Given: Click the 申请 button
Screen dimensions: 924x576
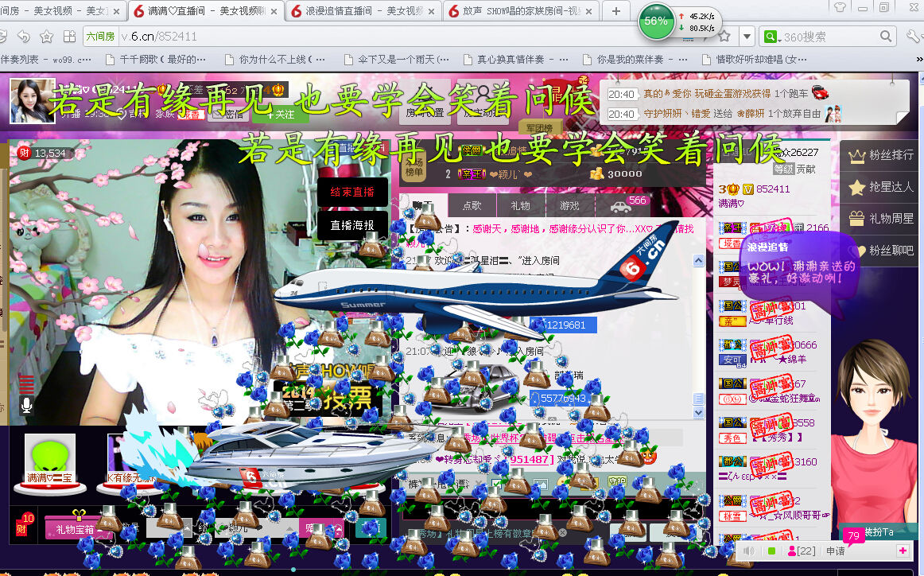Looking at the screenshot, I should (x=835, y=551).
